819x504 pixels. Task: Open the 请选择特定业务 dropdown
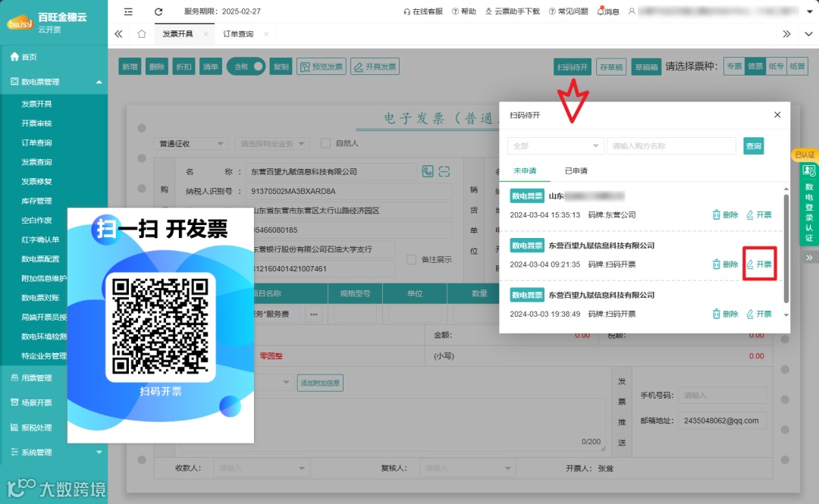pos(272,144)
